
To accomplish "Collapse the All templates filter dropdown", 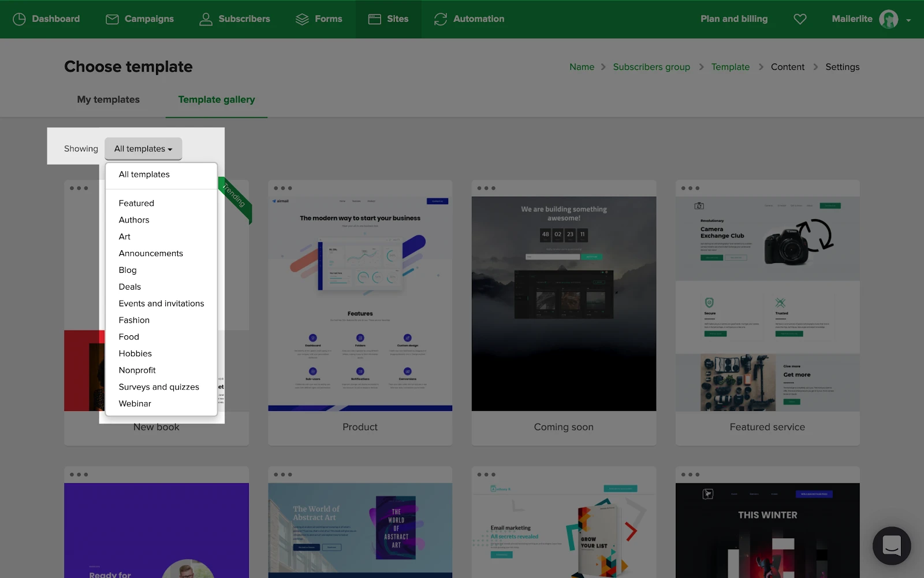I will pos(143,149).
